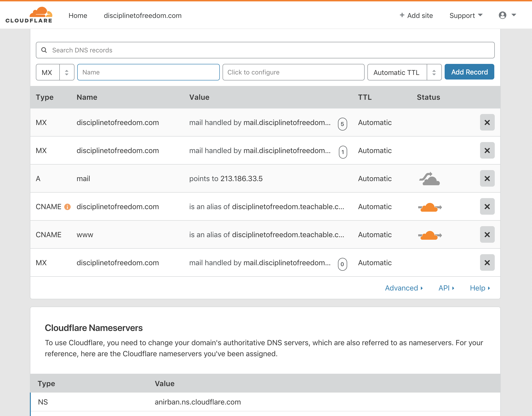
Task: Click the search magnifier icon
Action: click(x=44, y=50)
